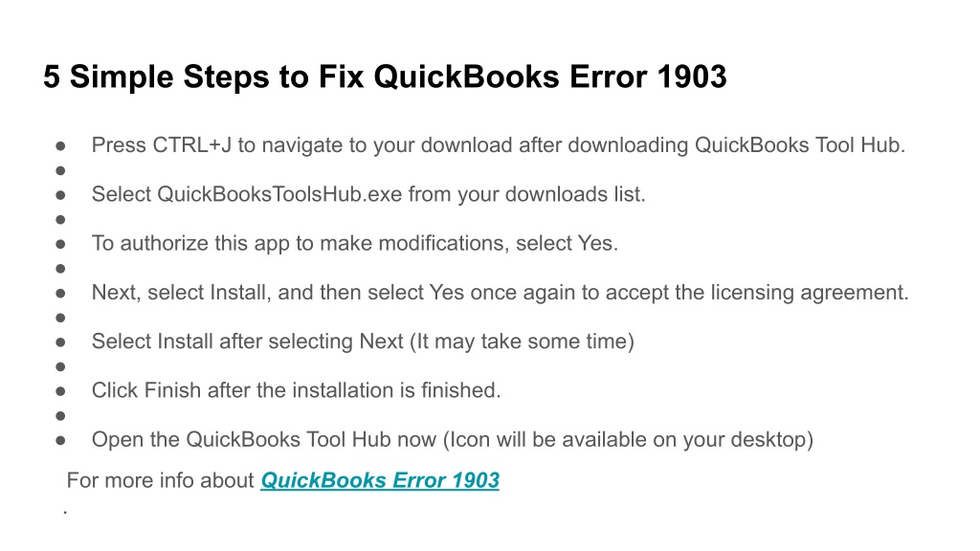The image size is (980, 551).
Task: Click the 'To authorize this app' bullet text
Action: point(354,243)
